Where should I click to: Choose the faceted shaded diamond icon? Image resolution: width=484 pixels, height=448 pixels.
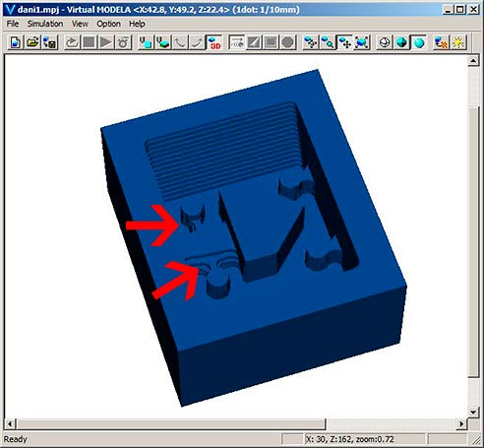point(401,42)
